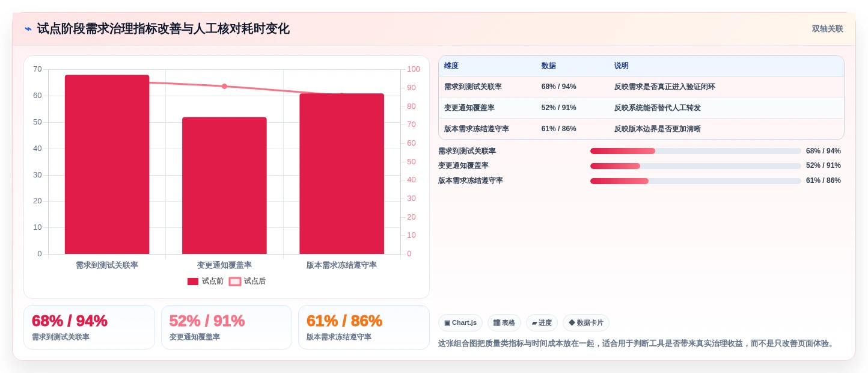Click the 需求到测试关联率 progress bar
Viewport: 868px width, 373px height.
coord(695,151)
